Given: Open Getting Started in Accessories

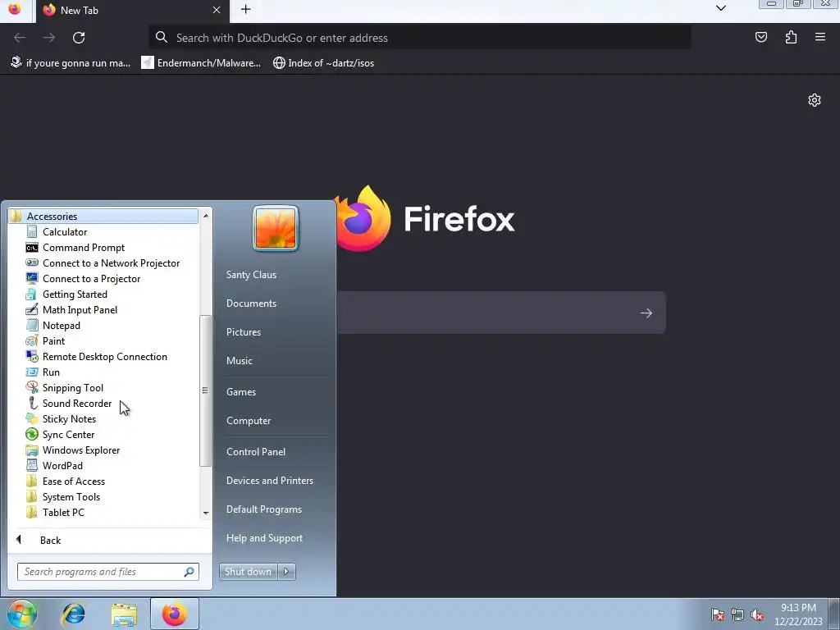Looking at the screenshot, I should [x=75, y=294].
